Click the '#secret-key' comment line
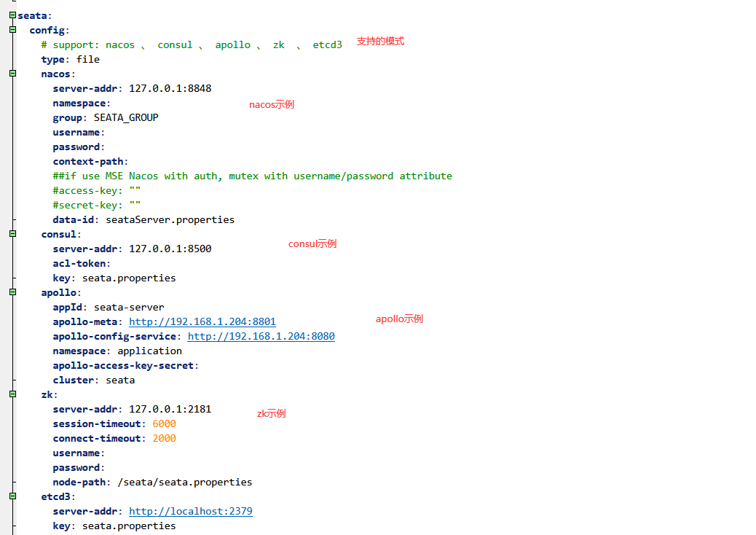Image resolution: width=756 pixels, height=535 pixels. point(96,205)
